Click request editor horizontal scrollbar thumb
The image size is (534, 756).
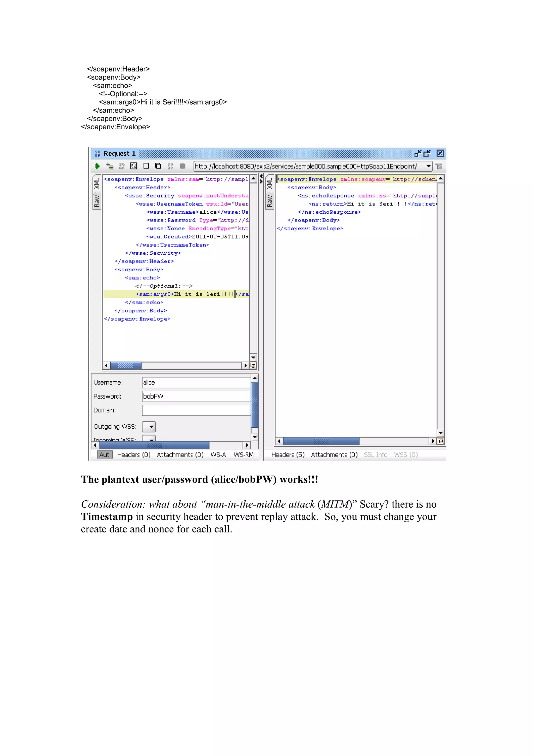pos(126,366)
